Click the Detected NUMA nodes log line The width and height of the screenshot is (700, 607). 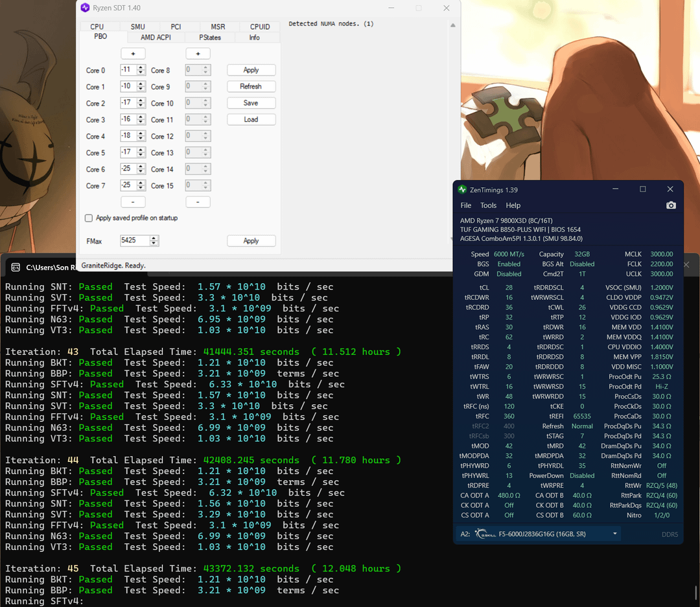(x=331, y=24)
